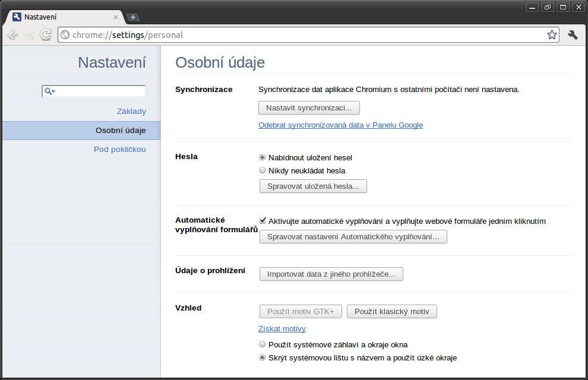Click the forward navigation arrow
Screen dimensions: 588x380
click(x=29, y=35)
